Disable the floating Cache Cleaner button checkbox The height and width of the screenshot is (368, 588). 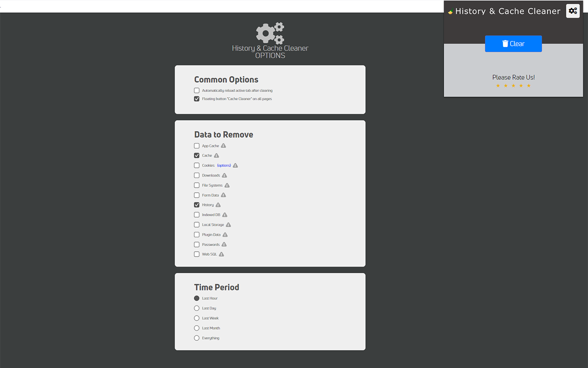tap(197, 99)
